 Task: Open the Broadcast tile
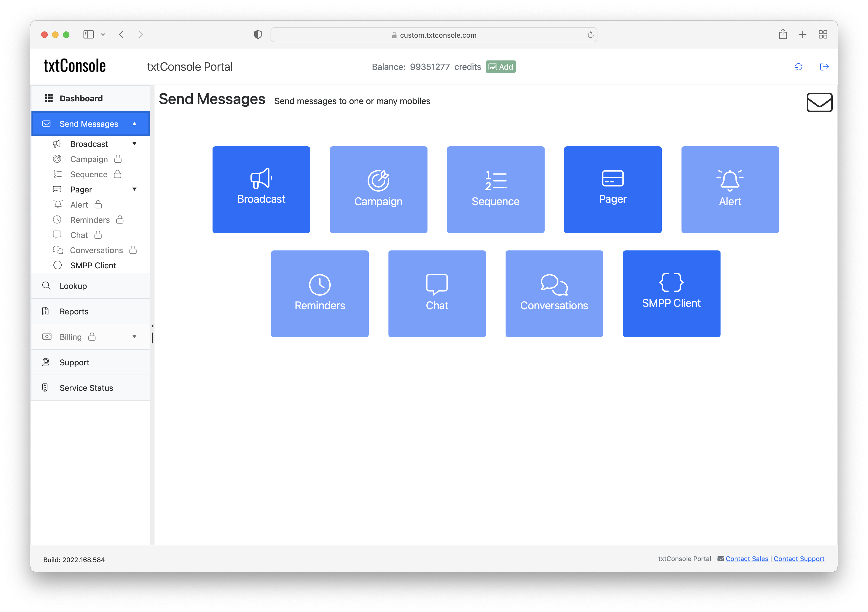(261, 189)
